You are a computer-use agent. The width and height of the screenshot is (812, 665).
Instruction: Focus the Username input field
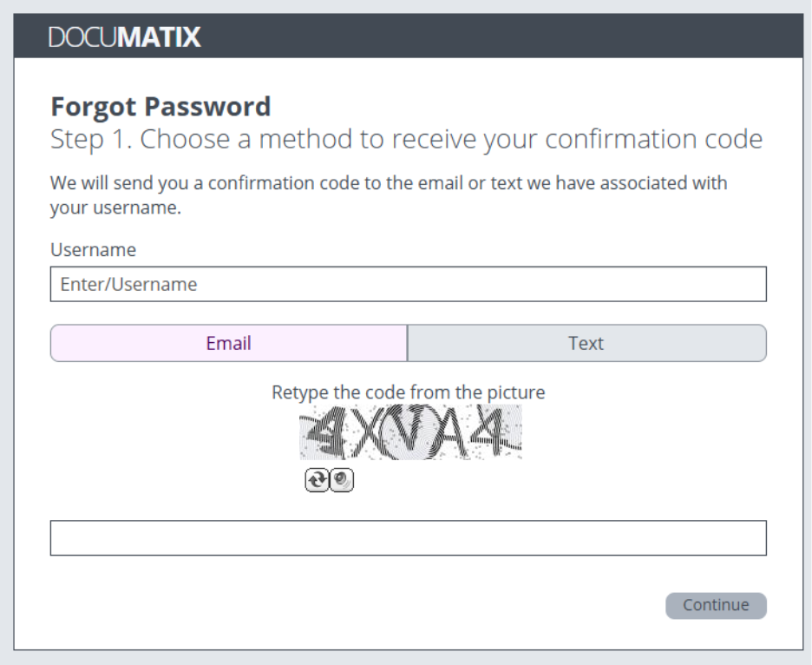coord(408,284)
